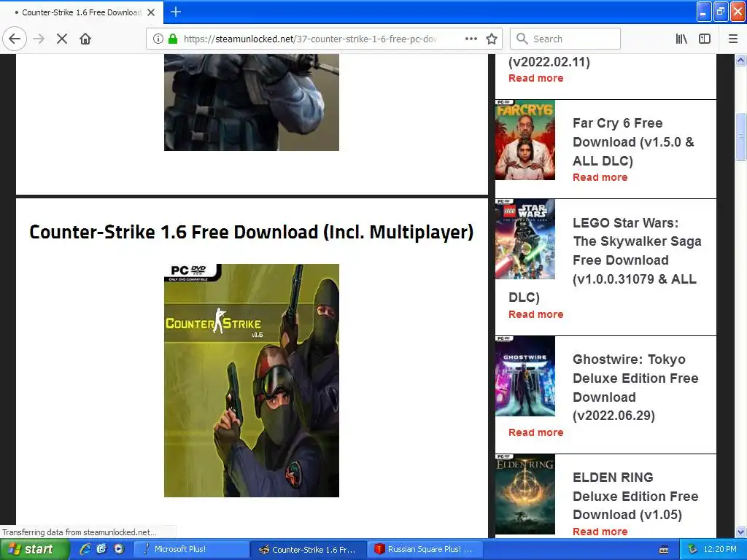The image size is (747, 560).
Task: Click the forward navigation arrow
Action: 39,39
